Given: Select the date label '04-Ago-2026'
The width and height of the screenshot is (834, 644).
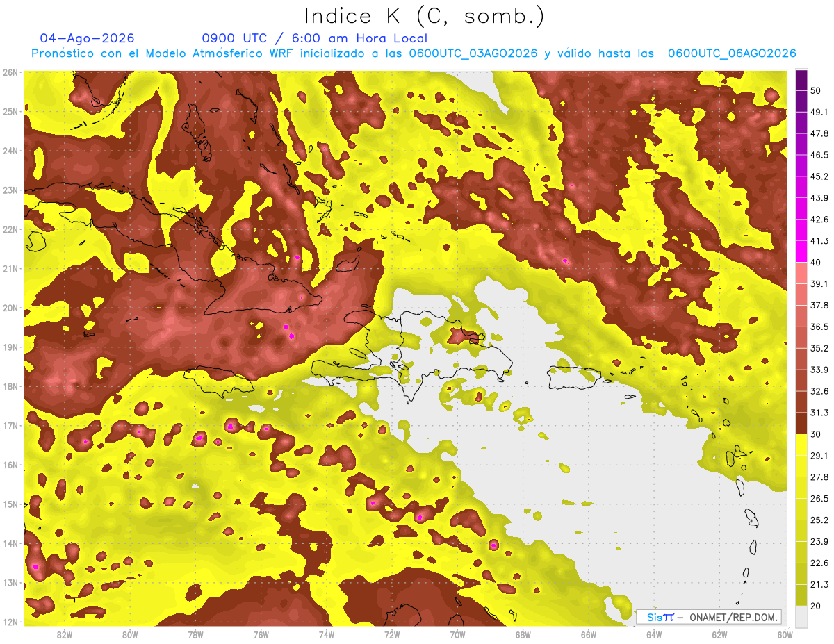Looking at the screenshot, I should click(88, 38).
